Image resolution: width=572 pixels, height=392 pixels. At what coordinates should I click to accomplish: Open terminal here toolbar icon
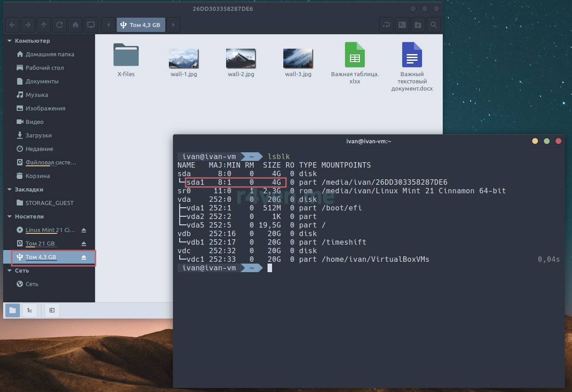coord(402,25)
